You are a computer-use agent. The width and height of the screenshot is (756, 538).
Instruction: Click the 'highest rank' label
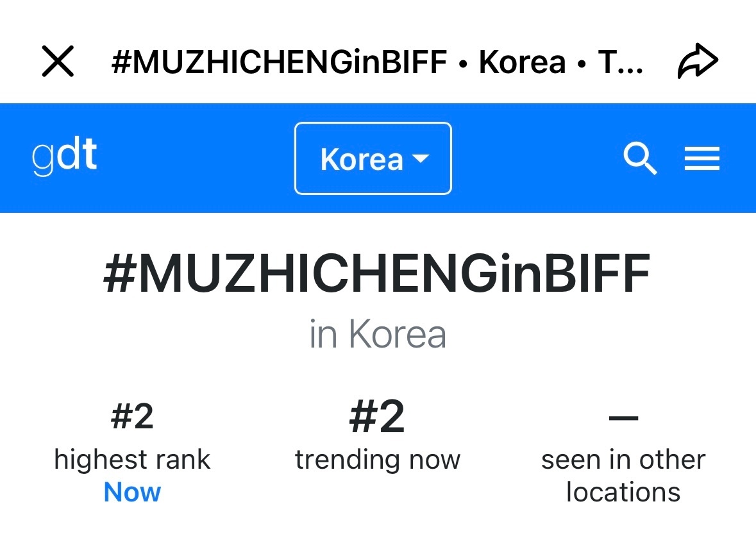[x=132, y=459]
